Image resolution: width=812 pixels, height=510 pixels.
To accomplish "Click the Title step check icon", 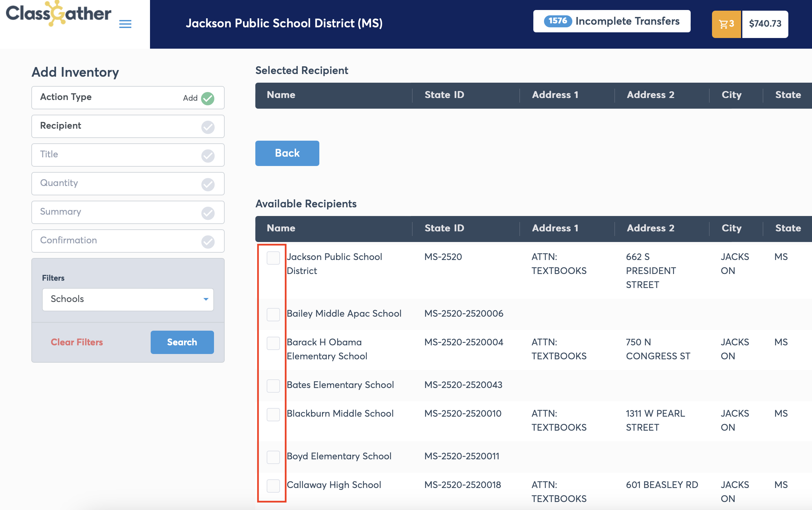I will pos(208,155).
